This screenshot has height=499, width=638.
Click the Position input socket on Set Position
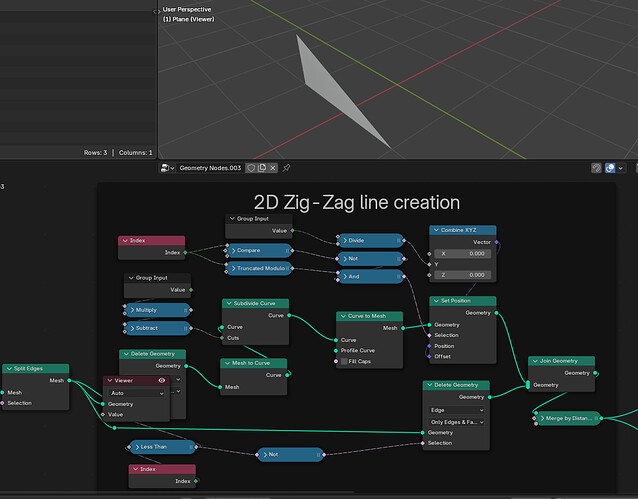tap(429, 346)
